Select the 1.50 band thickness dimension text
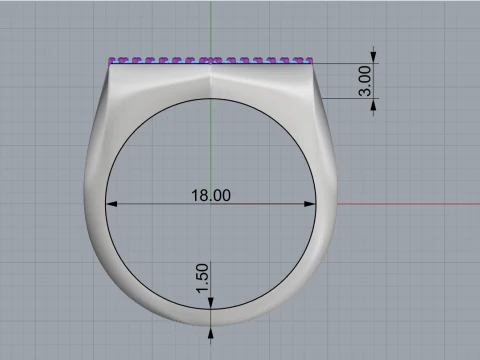Image resolution: width=480 pixels, height=360 pixels. pos(202,279)
